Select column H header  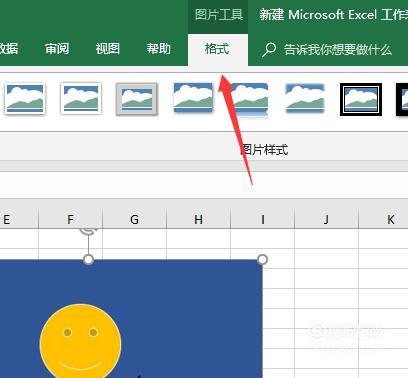point(198,219)
